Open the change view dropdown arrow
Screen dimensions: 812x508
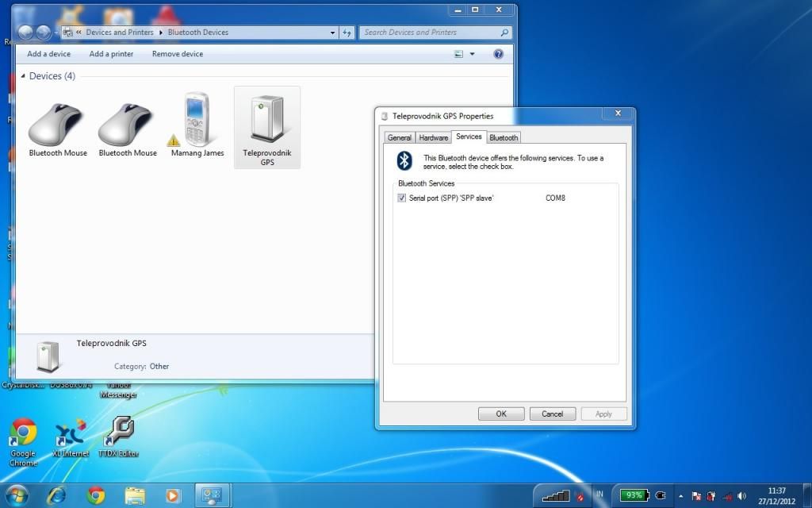click(473, 54)
